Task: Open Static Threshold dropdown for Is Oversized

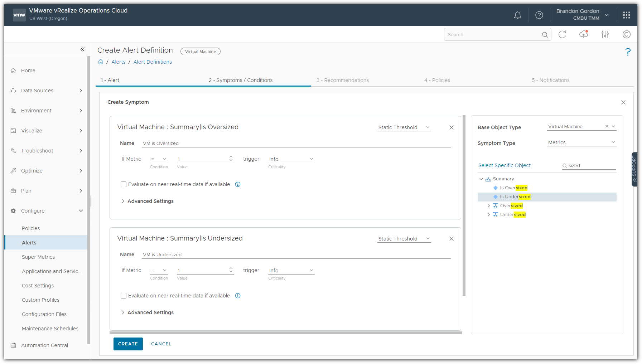Action: 404,127
